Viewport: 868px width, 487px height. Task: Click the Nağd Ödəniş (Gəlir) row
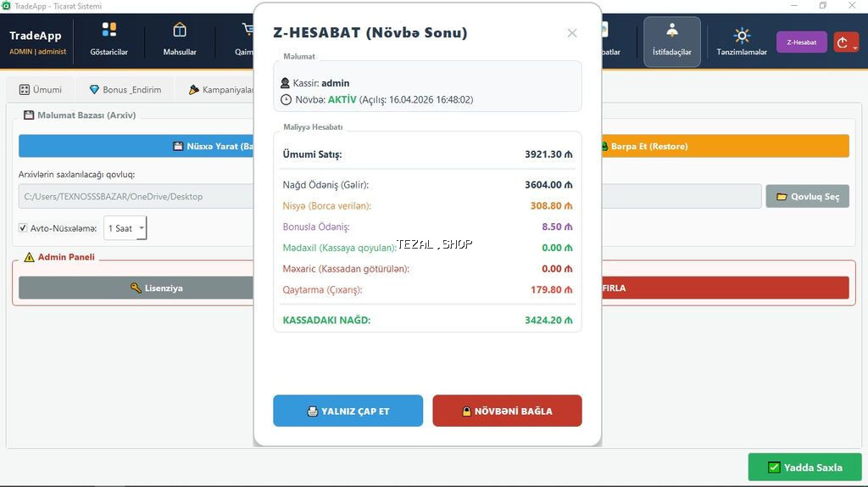point(427,185)
